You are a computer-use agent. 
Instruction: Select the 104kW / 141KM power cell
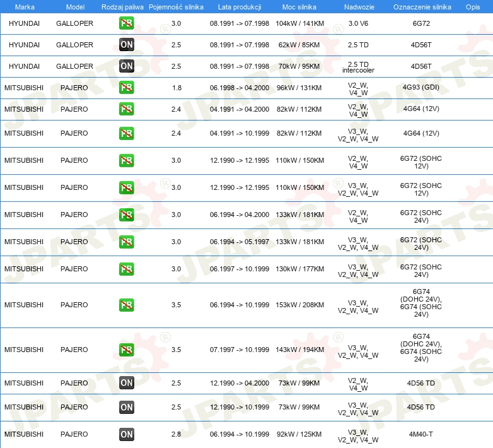(299, 23)
